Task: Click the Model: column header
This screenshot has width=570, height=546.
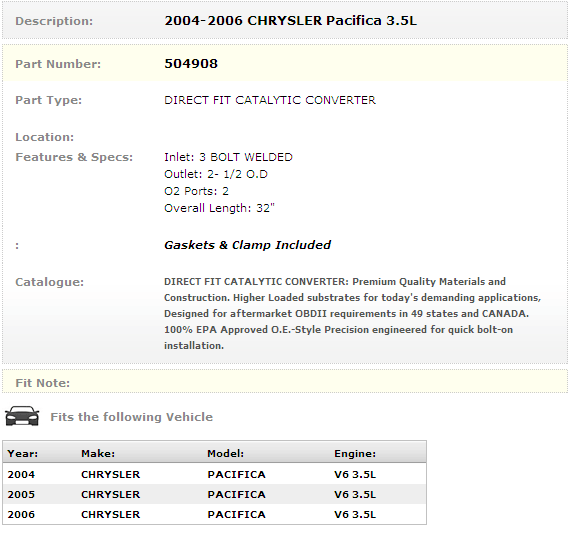Action: [226, 454]
